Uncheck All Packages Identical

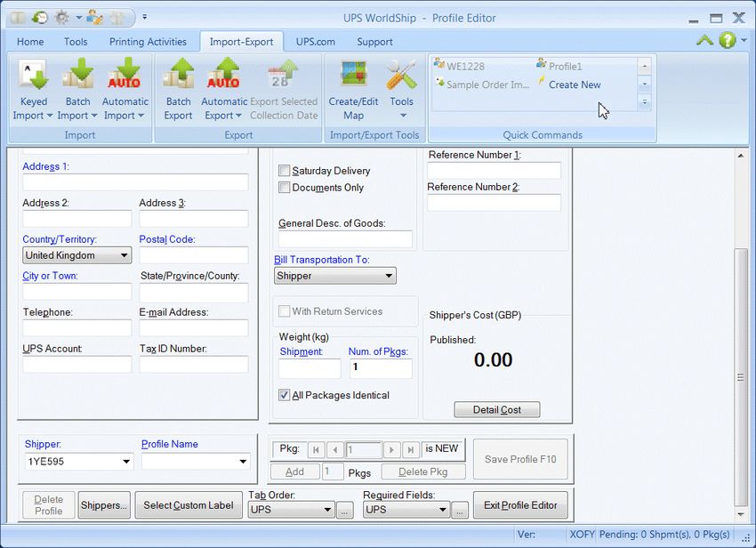pos(284,395)
